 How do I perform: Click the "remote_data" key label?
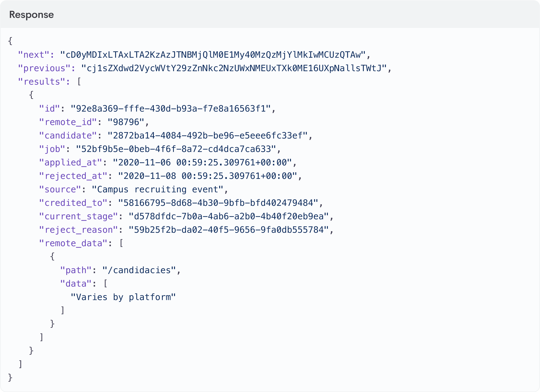pyautogui.click(x=73, y=243)
